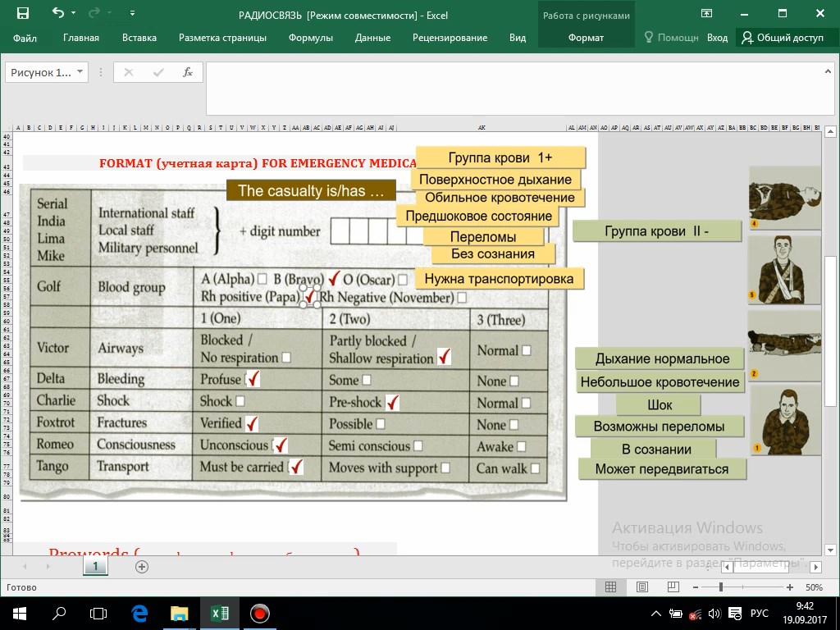840x630 pixels.
Task: Select Page Break Preview view icon
Action: (x=673, y=587)
